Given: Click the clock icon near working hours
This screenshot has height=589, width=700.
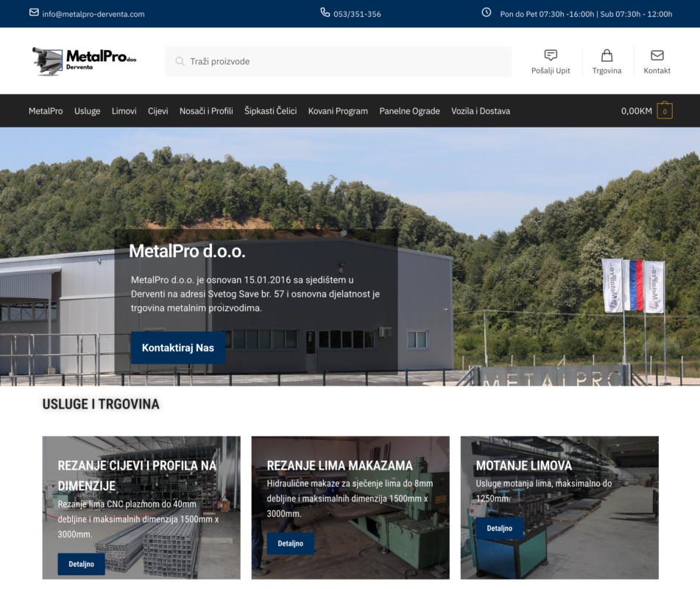Looking at the screenshot, I should point(486,13).
